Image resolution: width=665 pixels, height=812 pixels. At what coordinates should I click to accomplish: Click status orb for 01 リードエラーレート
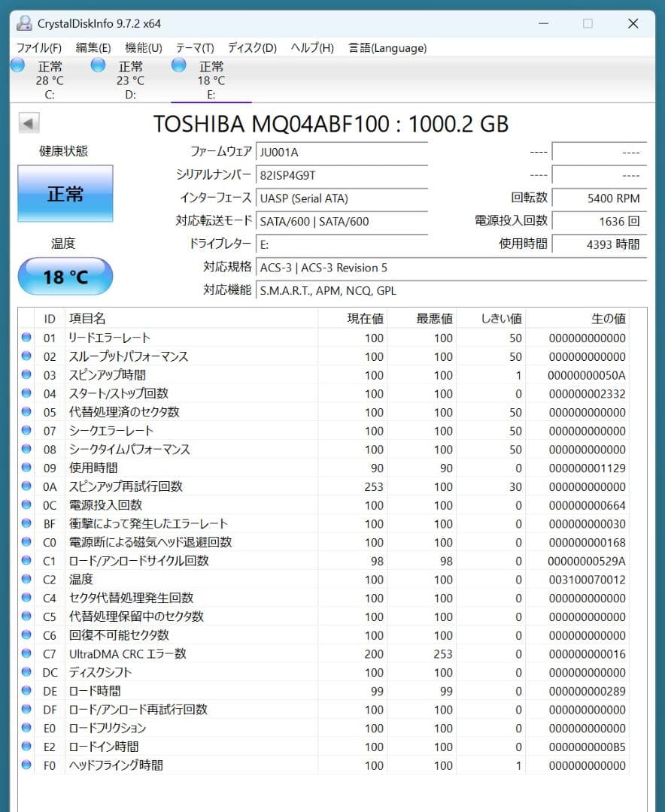(x=26, y=337)
